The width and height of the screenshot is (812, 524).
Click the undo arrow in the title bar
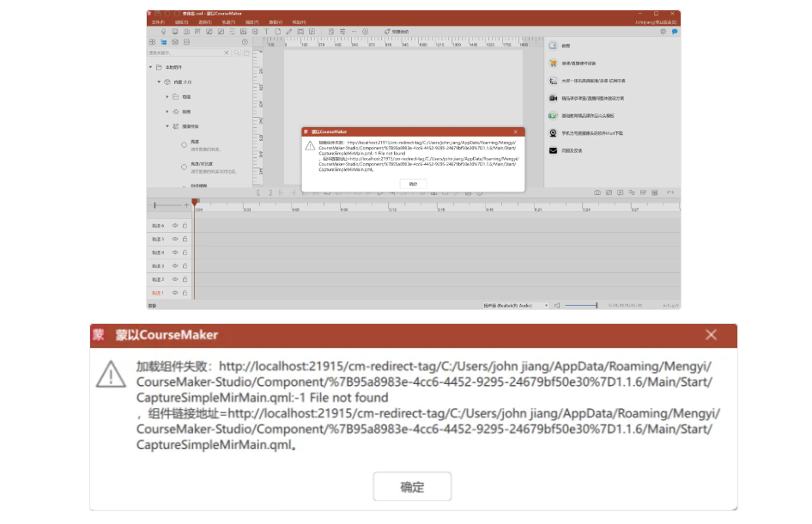pos(167,14)
